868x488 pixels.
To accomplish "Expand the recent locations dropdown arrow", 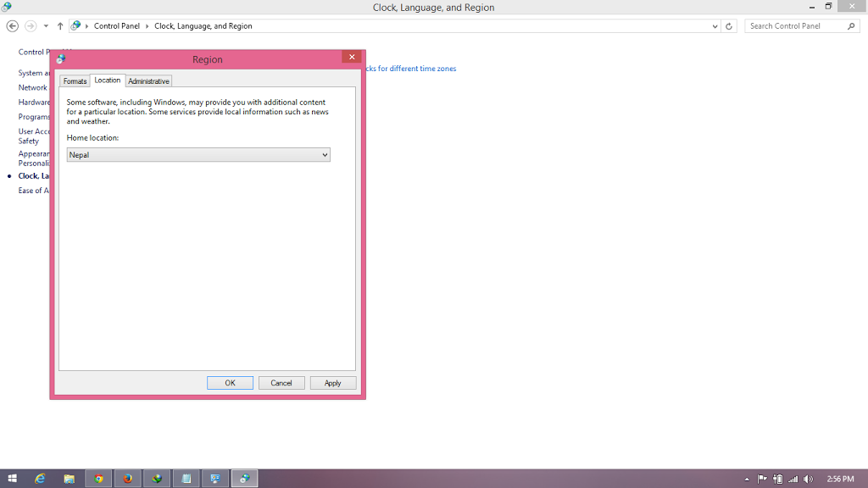I will pyautogui.click(x=46, y=26).
